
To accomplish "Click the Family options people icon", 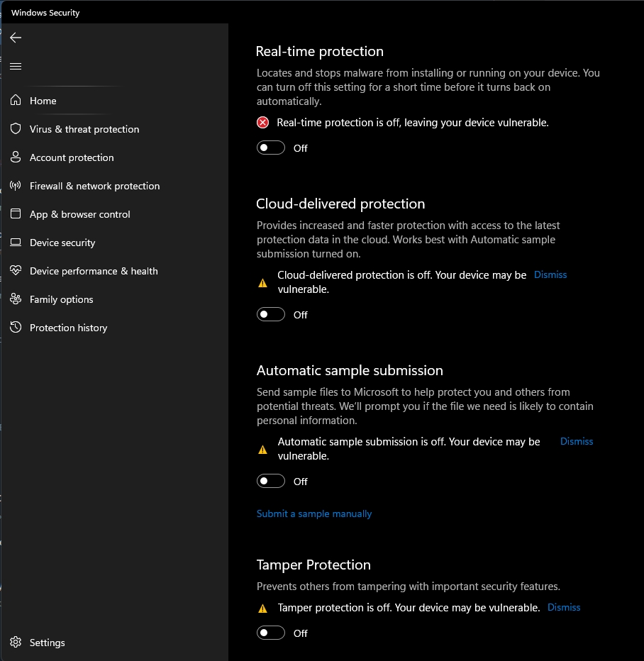I will pos(16,299).
